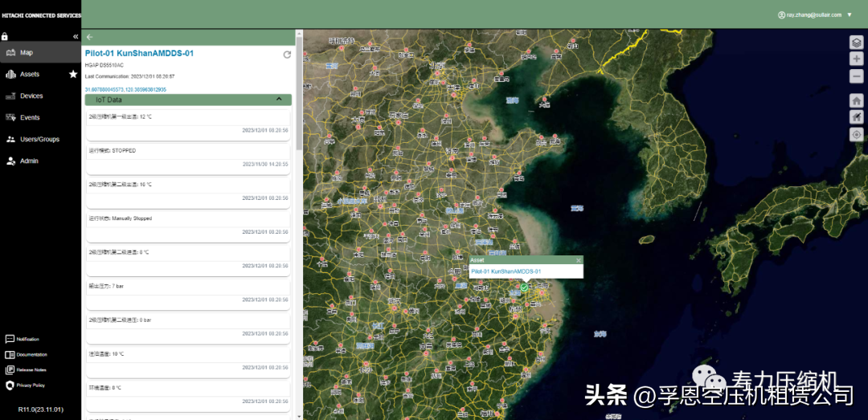Collapse the IoT Data section

(279, 100)
